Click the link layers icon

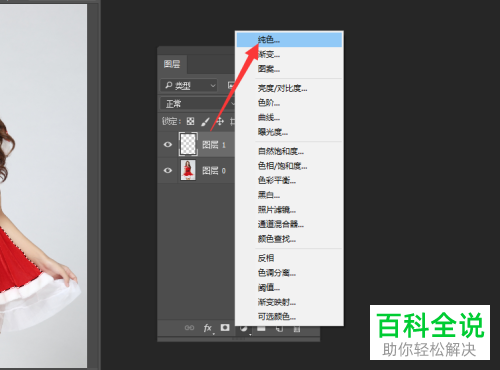pos(189,328)
